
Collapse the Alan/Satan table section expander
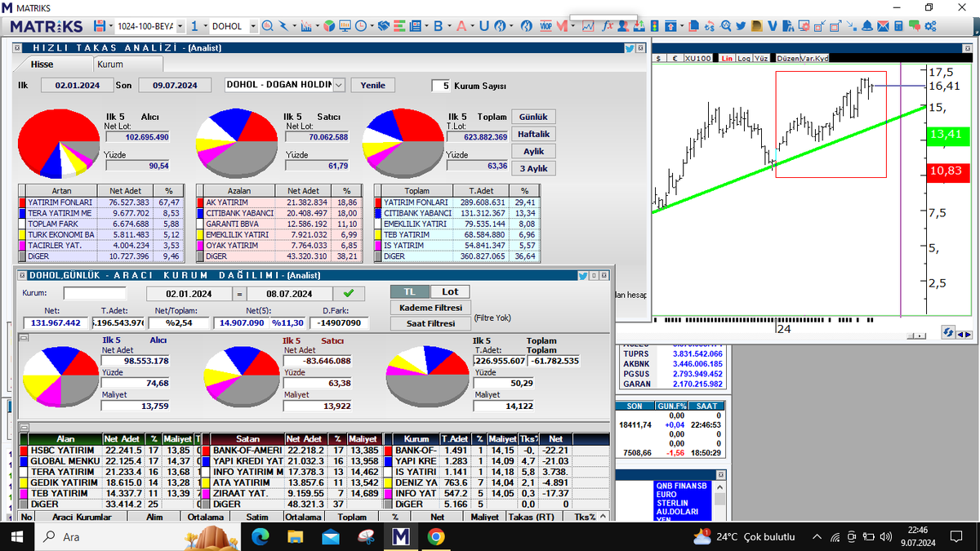click(x=24, y=426)
